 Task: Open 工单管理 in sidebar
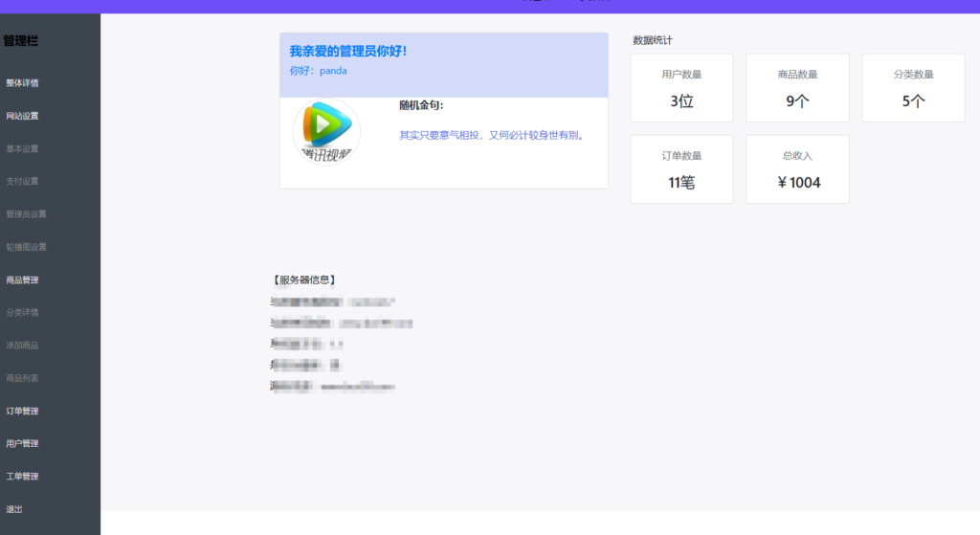click(x=23, y=477)
